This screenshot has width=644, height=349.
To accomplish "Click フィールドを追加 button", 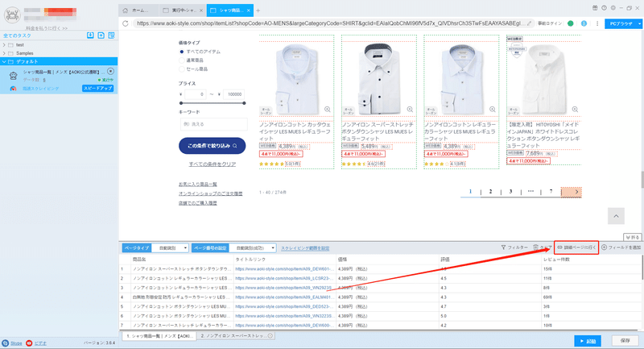I will (621, 247).
